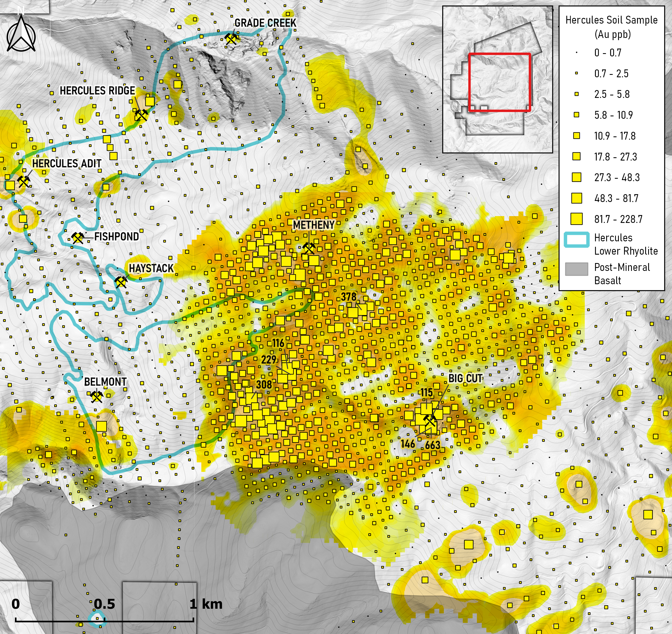Click the GRADE CREEK label
Image resolution: width=672 pixels, height=634 pixels.
tap(265, 23)
